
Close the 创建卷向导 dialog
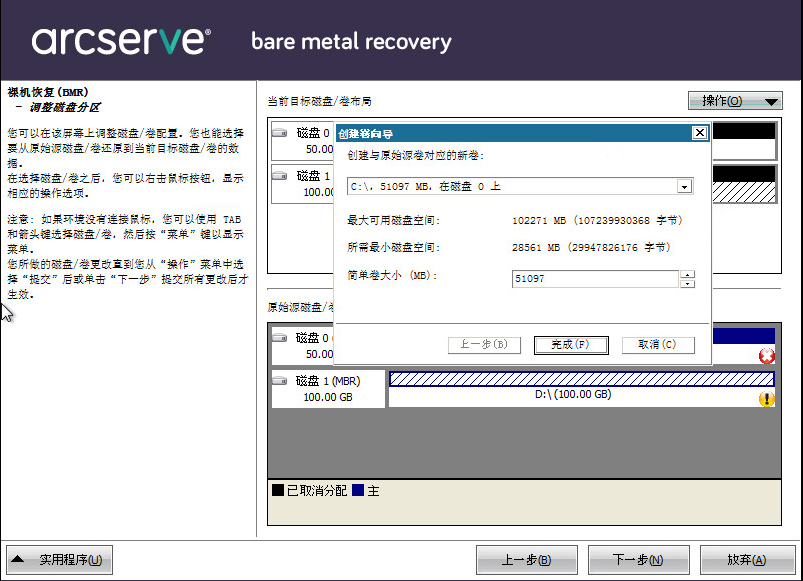click(700, 133)
